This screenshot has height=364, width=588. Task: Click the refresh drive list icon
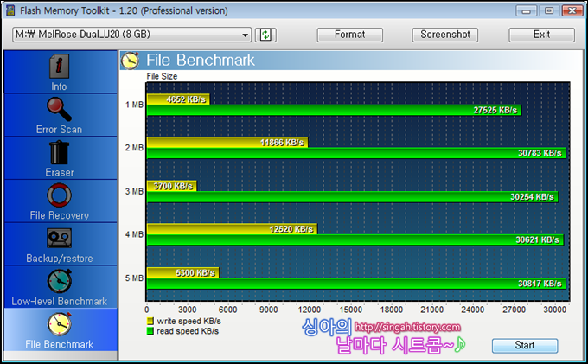(x=265, y=35)
